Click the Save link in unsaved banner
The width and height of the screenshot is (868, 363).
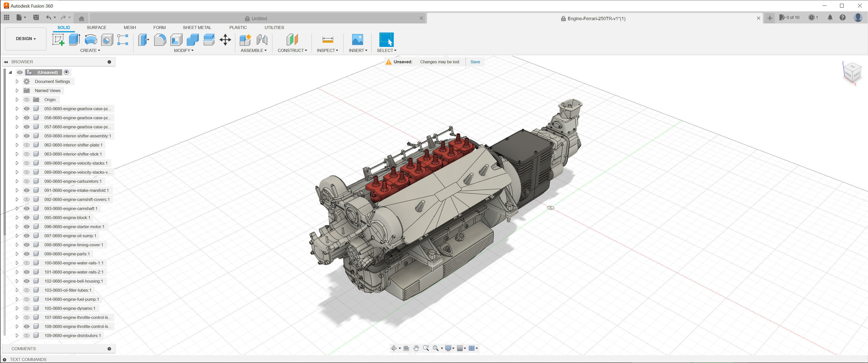pos(475,62)
